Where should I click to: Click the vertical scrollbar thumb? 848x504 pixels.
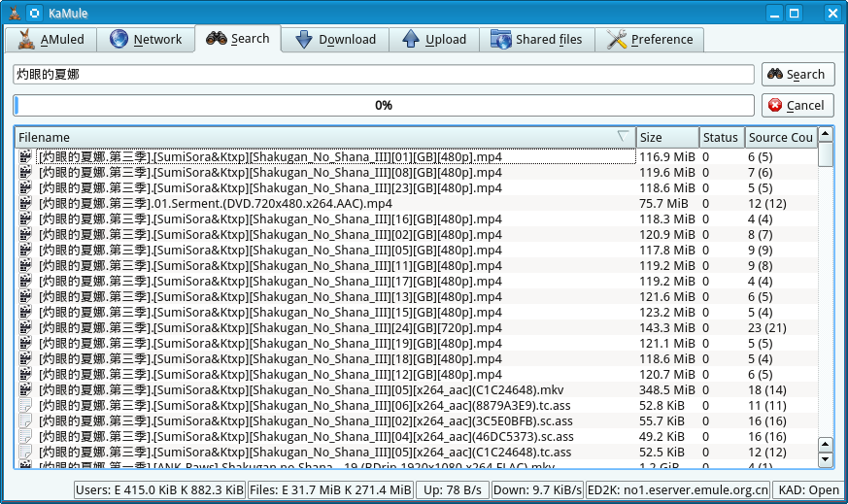tap(826, 154)
